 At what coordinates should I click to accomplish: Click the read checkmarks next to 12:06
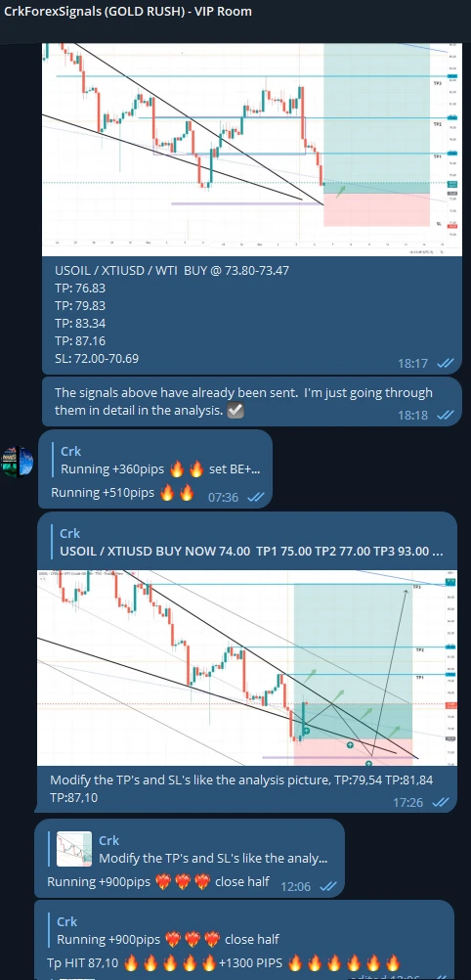(x=328, y=886)
